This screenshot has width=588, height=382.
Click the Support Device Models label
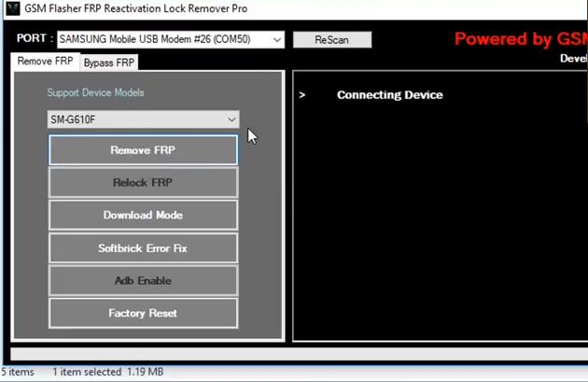point(95,92)
